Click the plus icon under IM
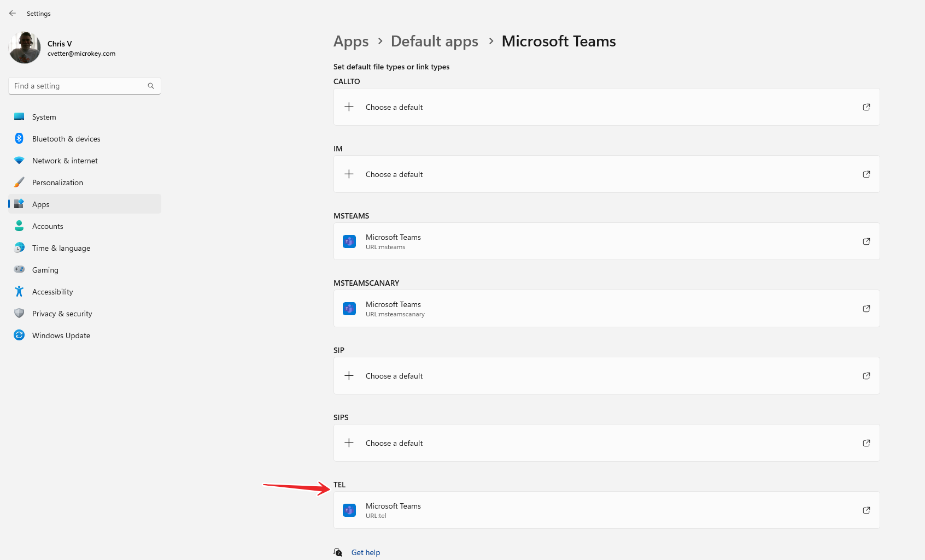This screenshot has width=925, height=560. point(349,174)
